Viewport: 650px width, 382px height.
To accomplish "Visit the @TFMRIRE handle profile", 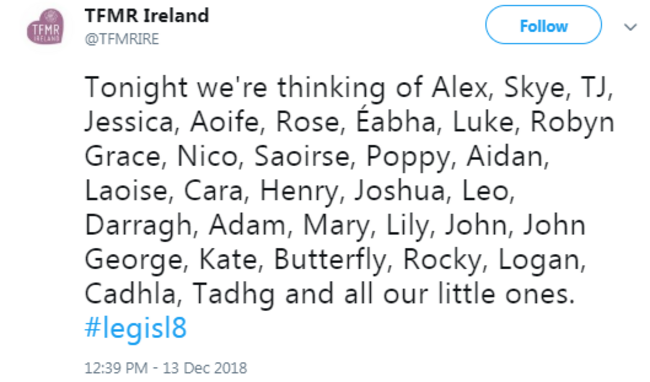I will click(x=122, y=39).
